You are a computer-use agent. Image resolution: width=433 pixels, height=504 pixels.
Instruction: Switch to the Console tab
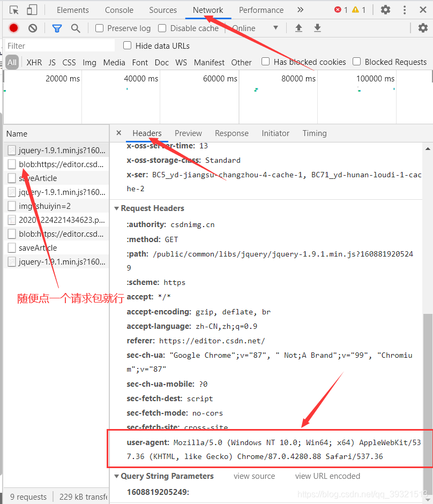pos(119,10)
